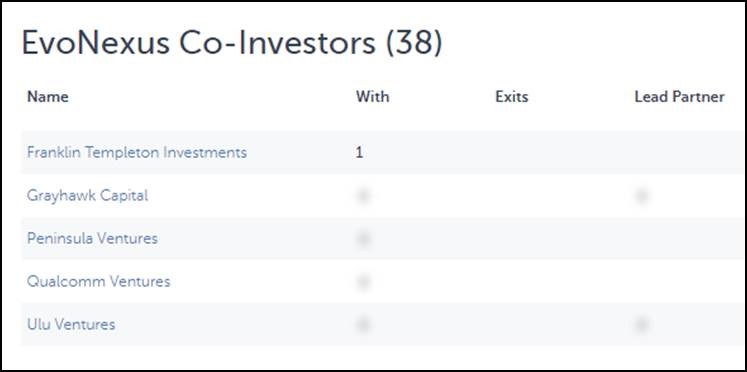The height and width of the screenshot is (372, 747).
Task: Click the With value 1 for Franklin Templeton
Action: 359,153
